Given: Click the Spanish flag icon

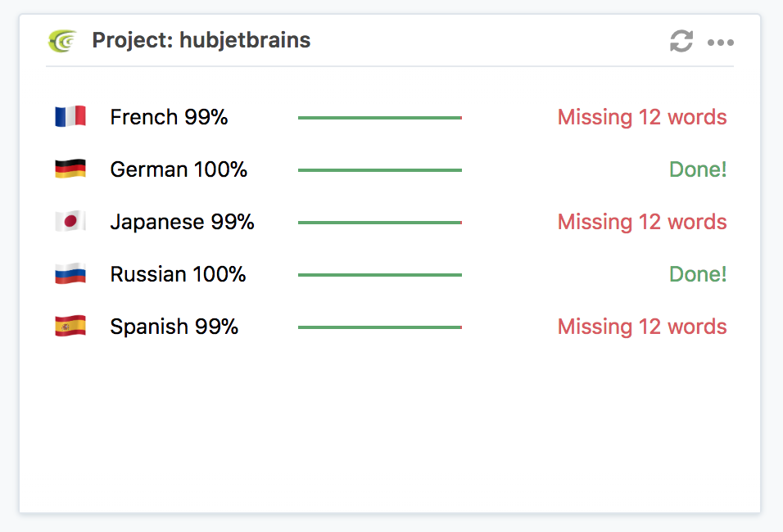Looking at the screenshot, I should [x=70, y=327].
